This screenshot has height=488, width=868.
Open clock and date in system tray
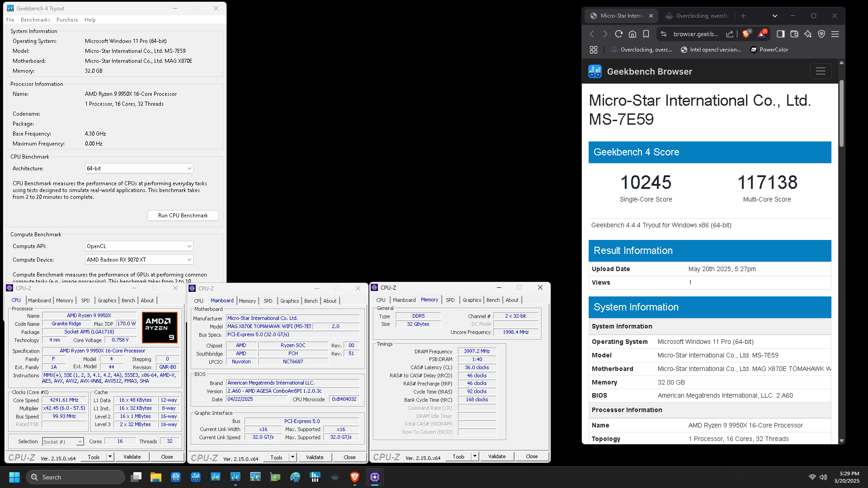(x=847, y=477)
